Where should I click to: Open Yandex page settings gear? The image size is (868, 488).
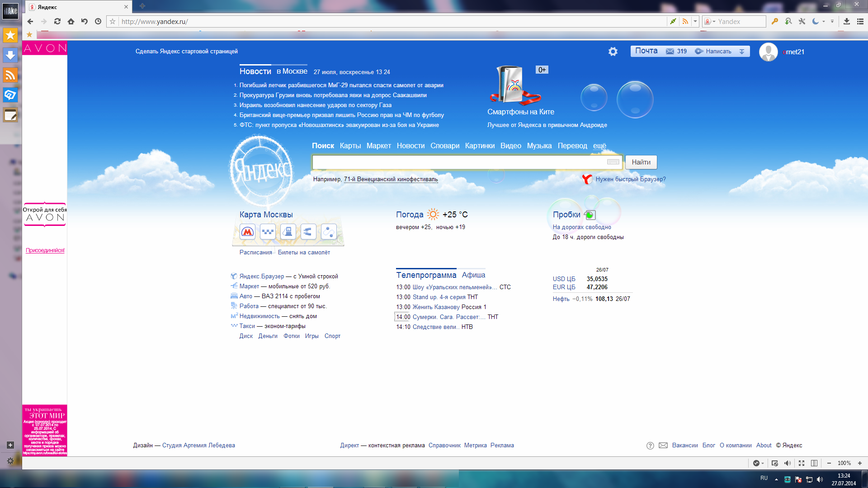[613, 52]
